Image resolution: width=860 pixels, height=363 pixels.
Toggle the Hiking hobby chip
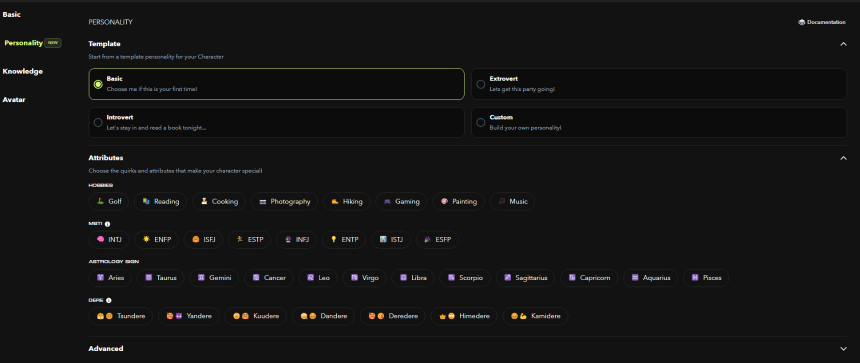tap(347, 201)
